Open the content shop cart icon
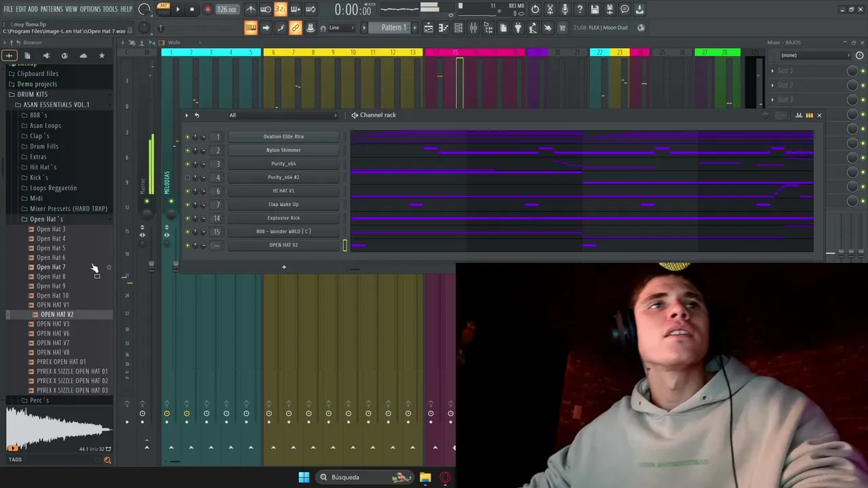This screenshot has width=868, height=488. point(562,28)
